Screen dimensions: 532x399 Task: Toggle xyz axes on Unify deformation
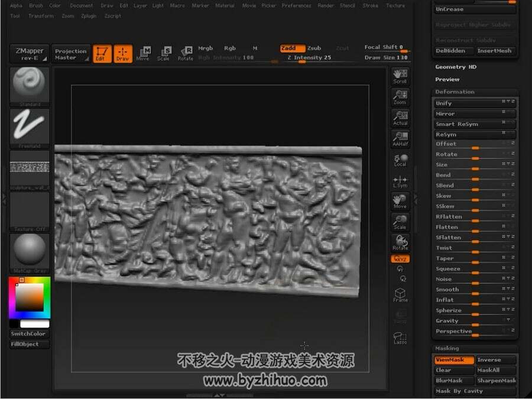click(x=508, y=102)
